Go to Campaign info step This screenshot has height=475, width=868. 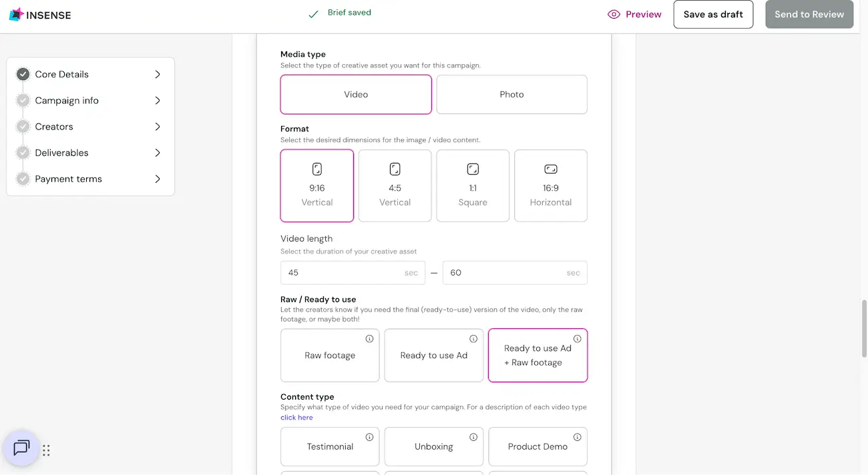(67, 101)
